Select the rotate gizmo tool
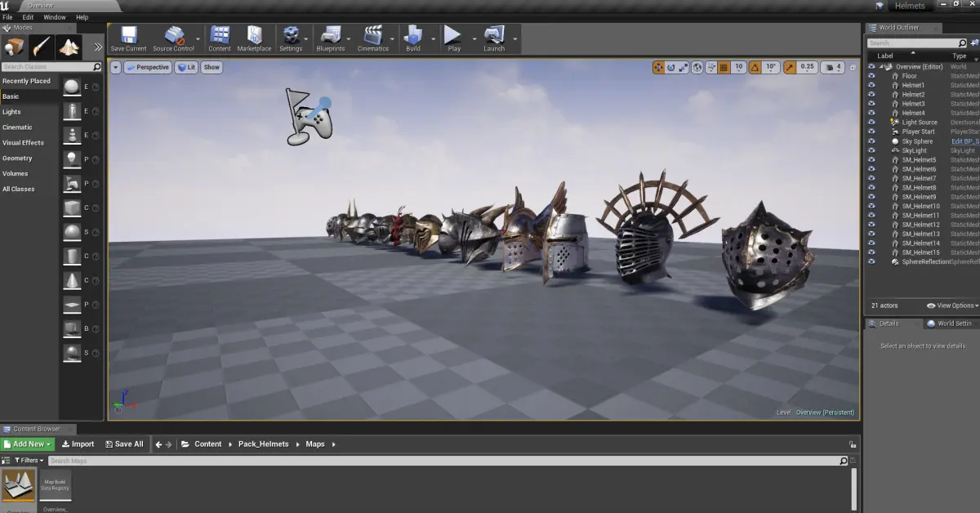This screenshot has width=980, height=513. click(671, 67)
